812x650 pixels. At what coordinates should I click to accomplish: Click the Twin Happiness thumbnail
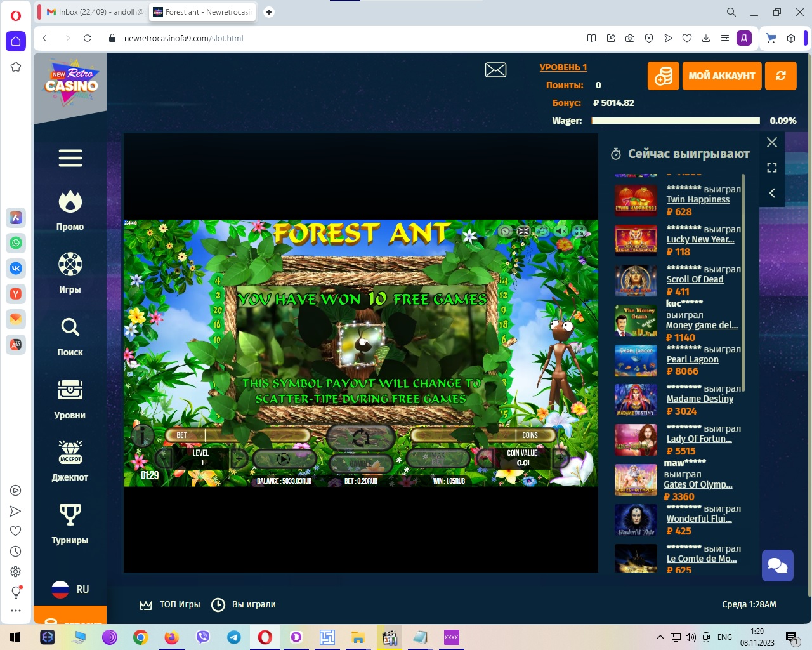tap(636, 201)
